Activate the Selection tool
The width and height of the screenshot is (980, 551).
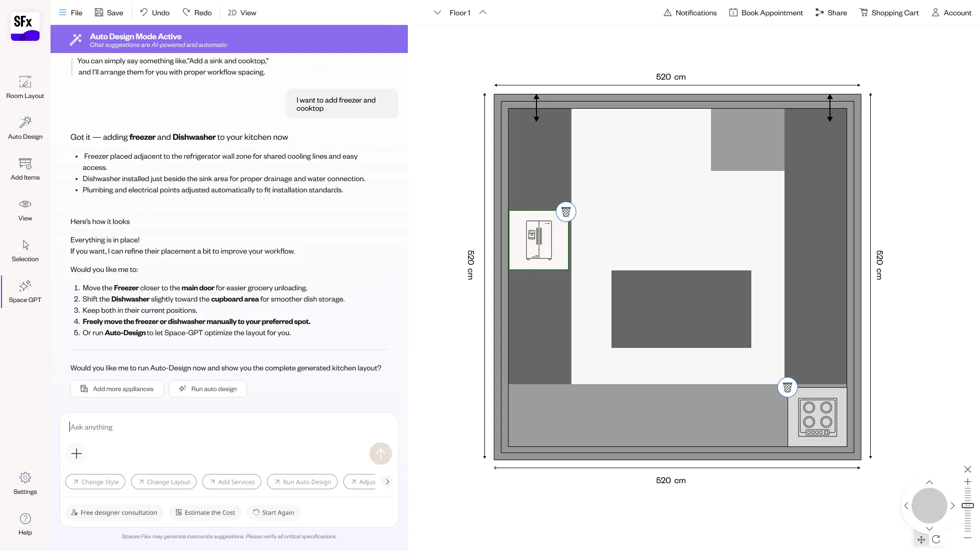[x=25, y=251]
